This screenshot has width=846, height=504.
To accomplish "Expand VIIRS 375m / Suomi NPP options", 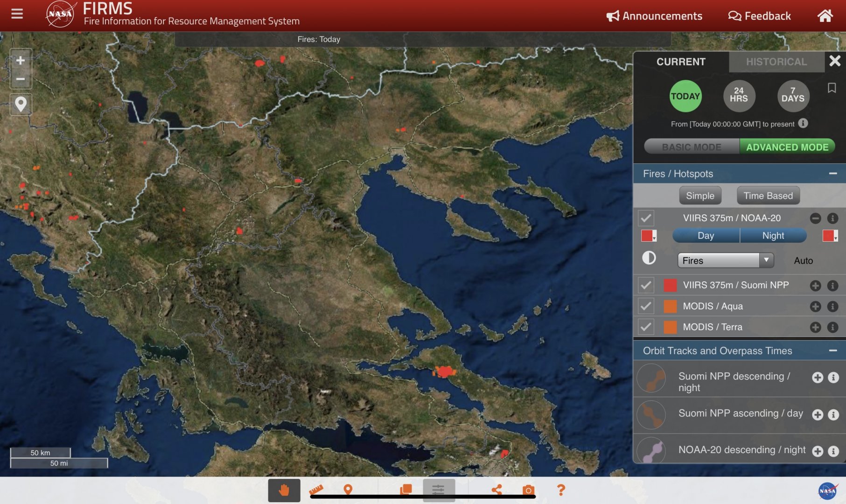I will point(815,286).
